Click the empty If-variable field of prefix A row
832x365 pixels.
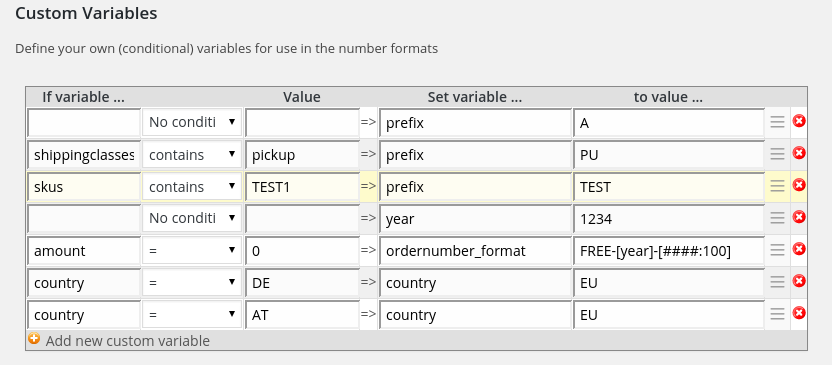pos(84,123)
